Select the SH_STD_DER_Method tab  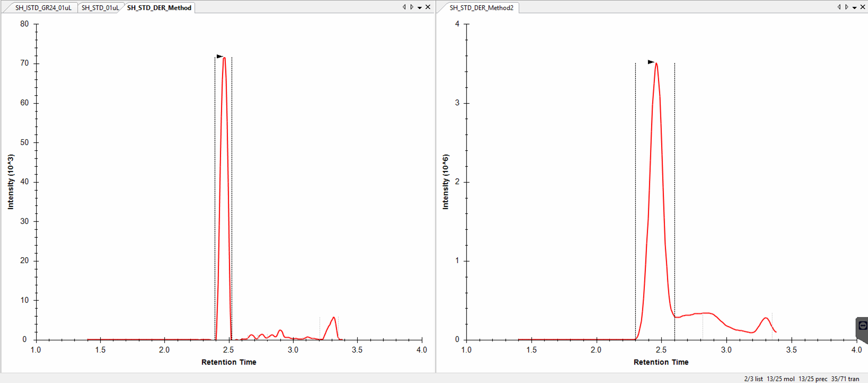[159, 8]
